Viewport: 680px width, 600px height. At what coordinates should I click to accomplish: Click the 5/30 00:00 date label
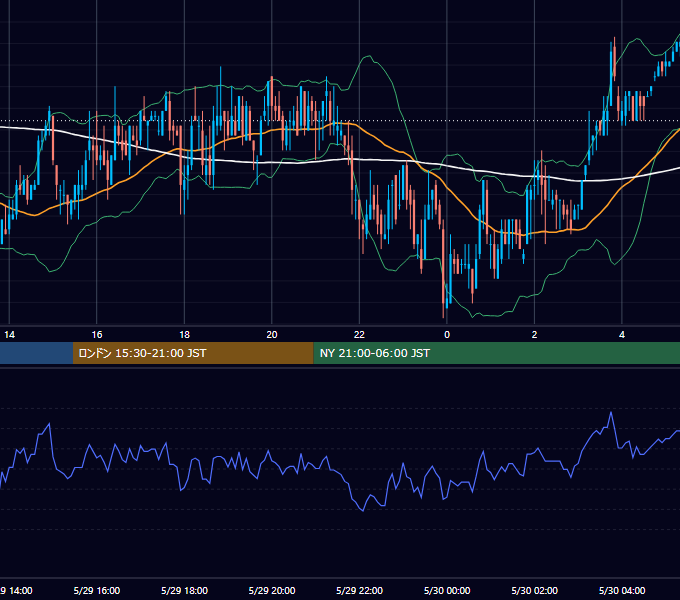point(447,590)
